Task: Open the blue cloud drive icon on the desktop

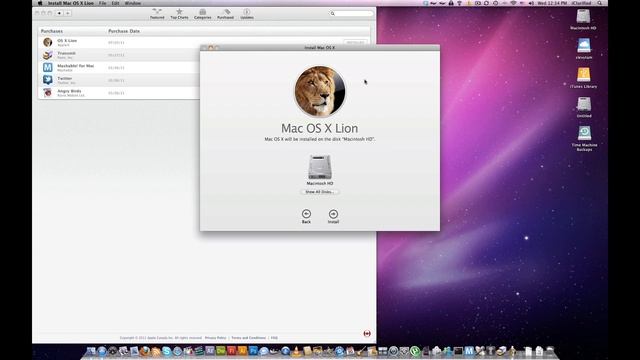Action: (x=584, y=48)
